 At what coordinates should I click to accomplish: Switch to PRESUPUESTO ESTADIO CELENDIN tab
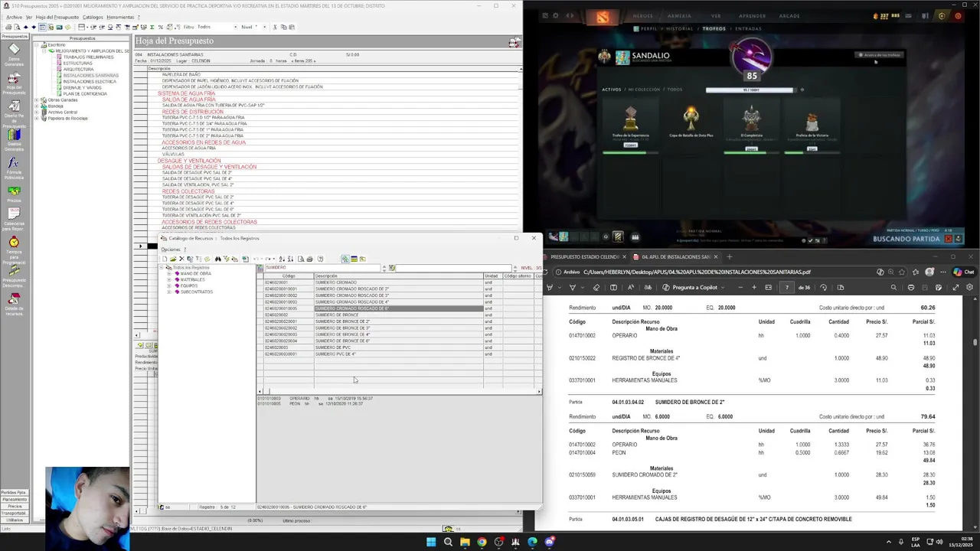(585, 256)
